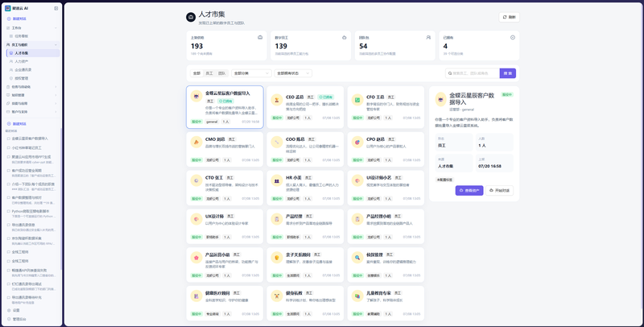Viewport: 644px width, 327px height.
Task: Expand the 知识管理 sidebar section
Action: 31,95
